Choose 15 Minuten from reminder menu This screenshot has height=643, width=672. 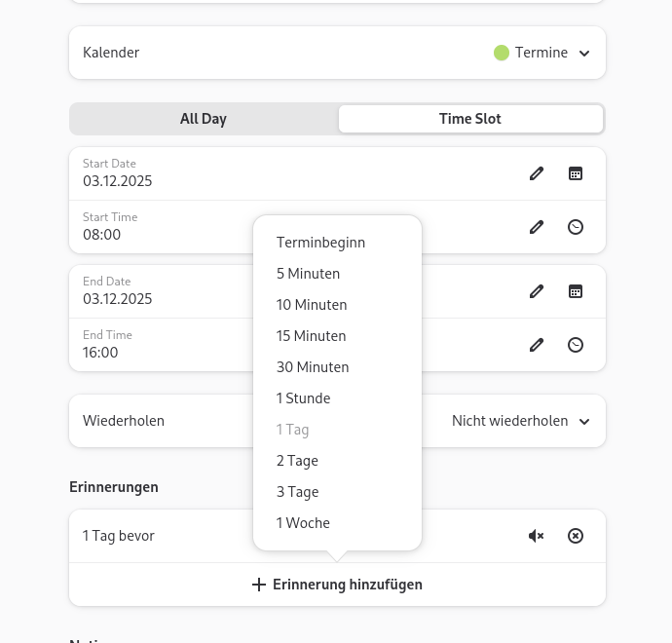coord(311,336)
